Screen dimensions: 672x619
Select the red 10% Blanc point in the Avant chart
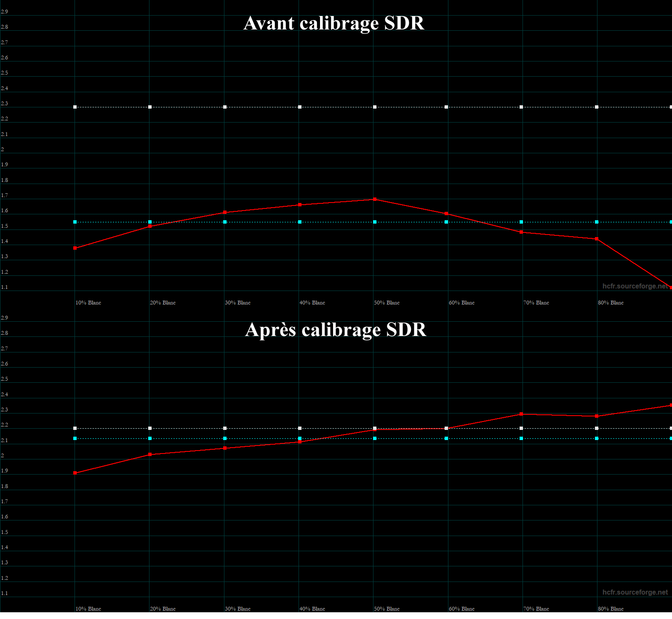[x=75, y=248]
